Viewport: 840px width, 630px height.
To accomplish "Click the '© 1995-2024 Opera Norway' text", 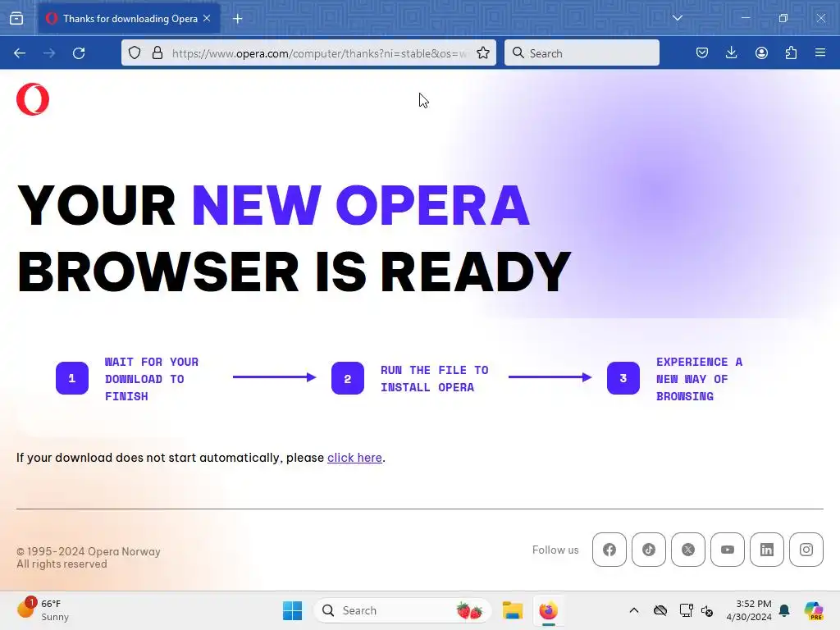I will click(x=89, y=551).
